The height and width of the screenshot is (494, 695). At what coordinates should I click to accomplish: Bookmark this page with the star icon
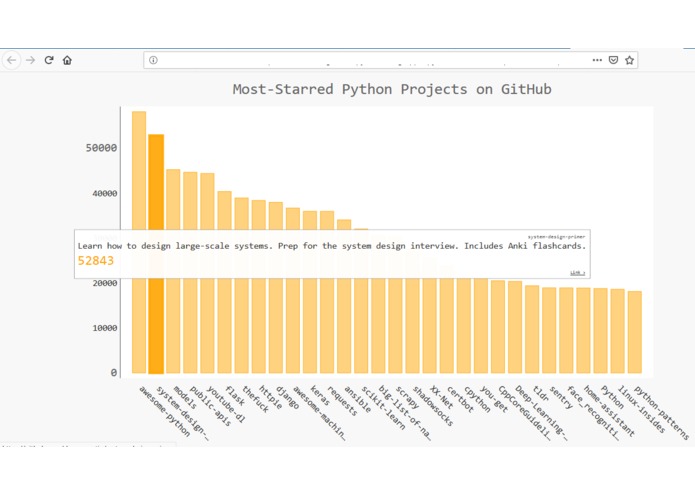[629, 60]
